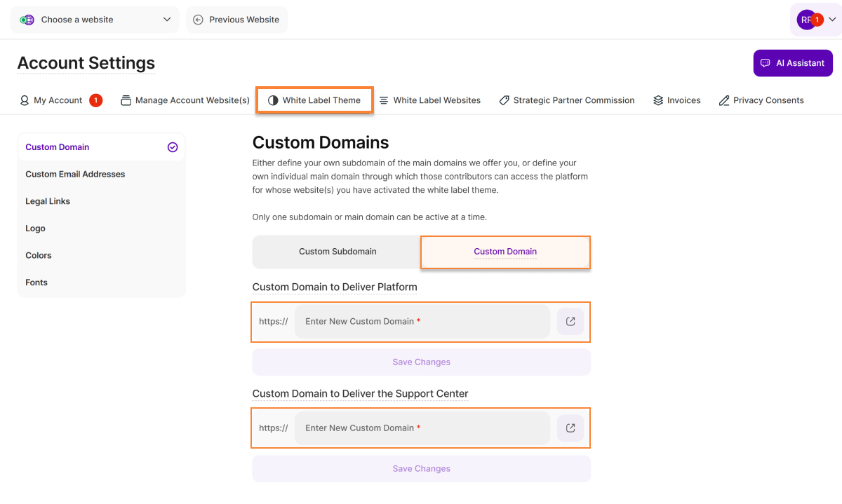842x504 pixels.
Task: Open Custom Email Addresses in the sidebar
Action: 75,175
